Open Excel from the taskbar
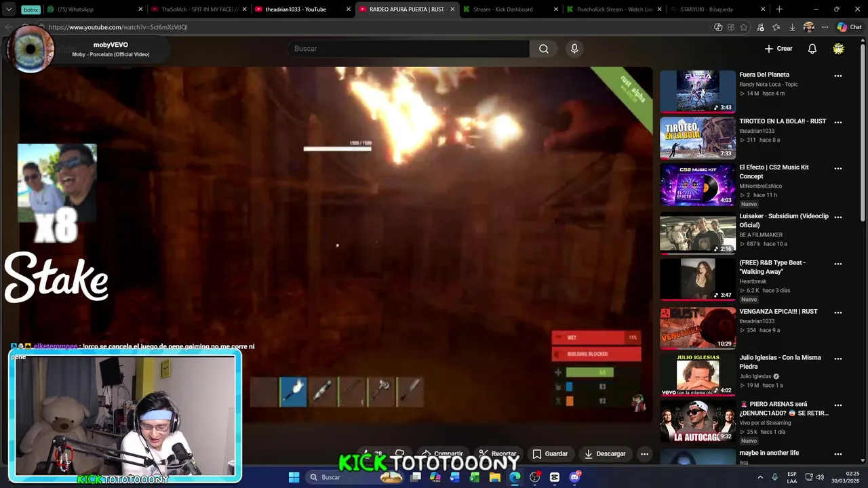 [x=475, y=477]
